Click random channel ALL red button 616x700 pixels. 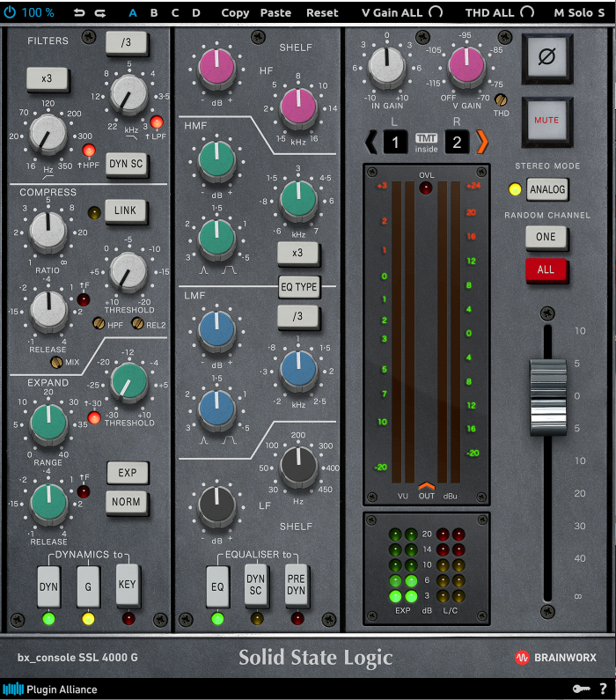click(546, 269)
